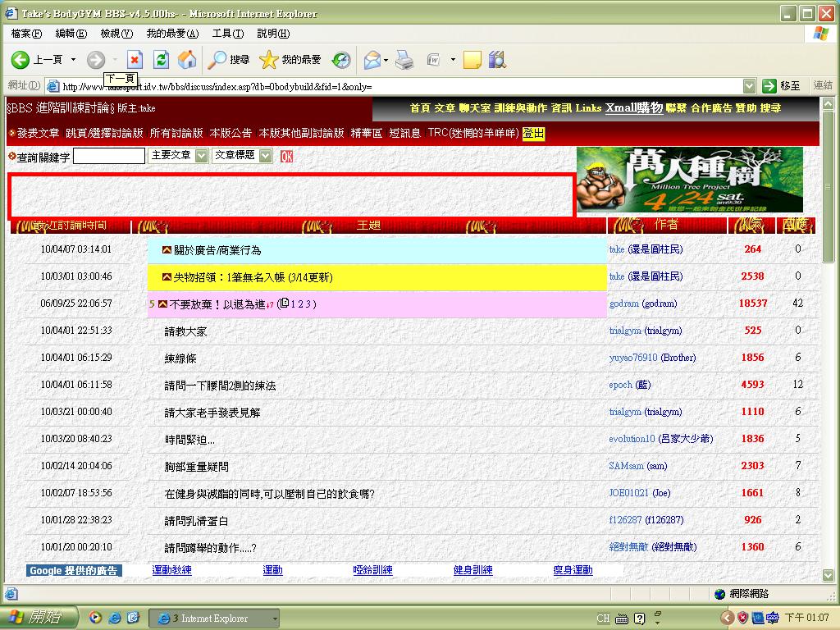The height and width of the screenshot is (630, 840).
Task: Go to Home page icon
Action: (187, 59)
